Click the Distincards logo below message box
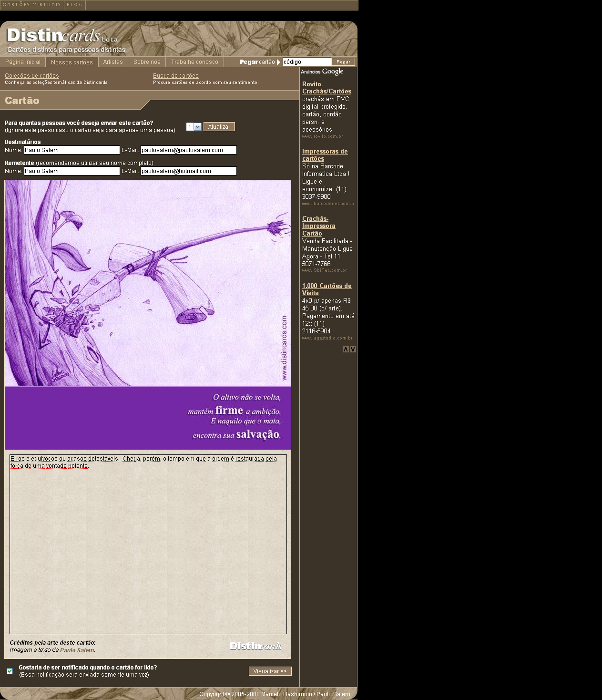Viewport: 602px width, 700px height. coord(255,646)
